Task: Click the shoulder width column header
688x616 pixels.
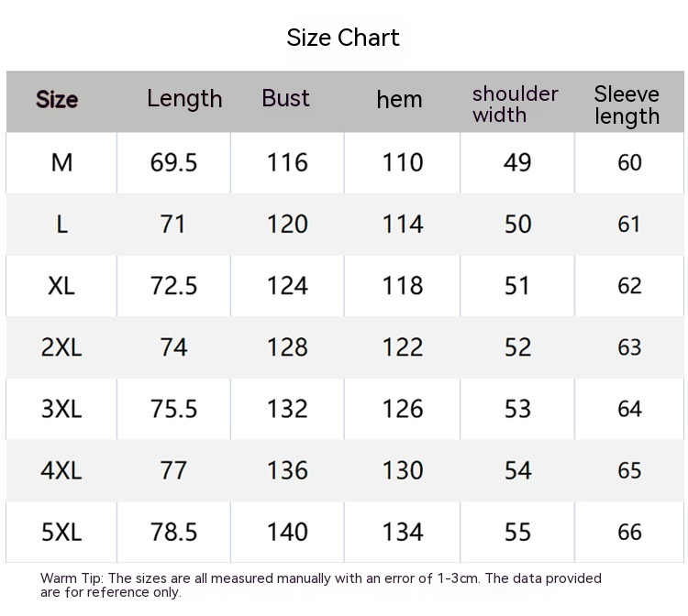Action: tap(515, 104)
